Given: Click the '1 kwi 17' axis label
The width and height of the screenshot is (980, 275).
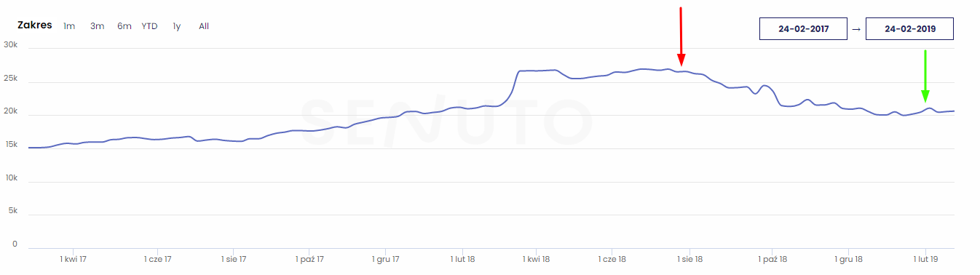Looking at the screenshot, I should click(x=74, y=259).
